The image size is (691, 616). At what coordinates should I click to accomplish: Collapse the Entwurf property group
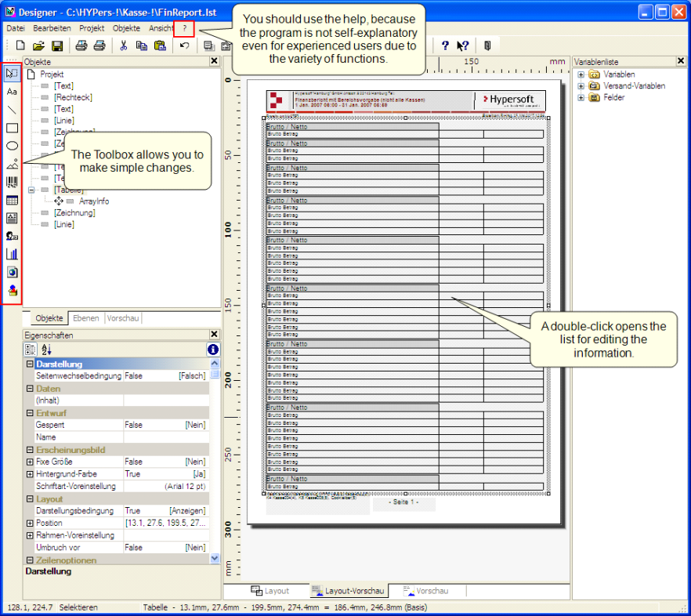[30, 413]
